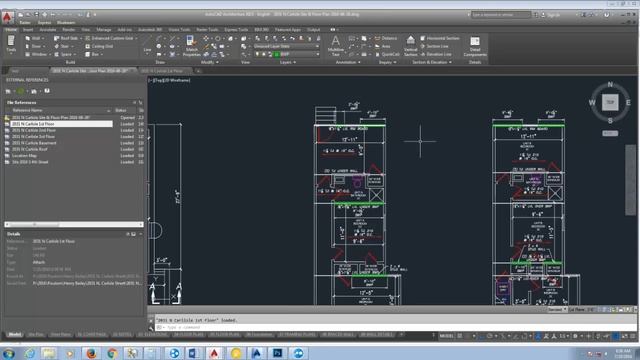Expand the Annotation panel
The image size is (640, 360).
tap(348, 62)
